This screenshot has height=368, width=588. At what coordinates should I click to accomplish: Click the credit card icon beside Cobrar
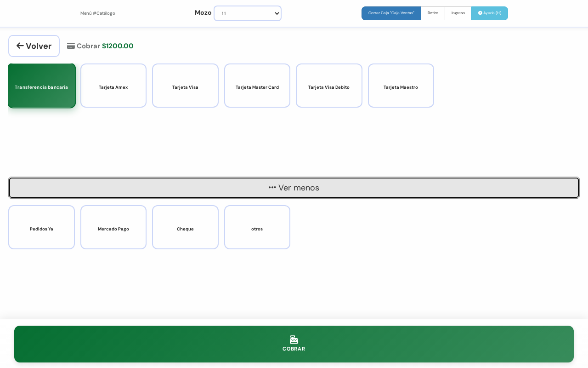pyautogui.click(x=71, y=46)
